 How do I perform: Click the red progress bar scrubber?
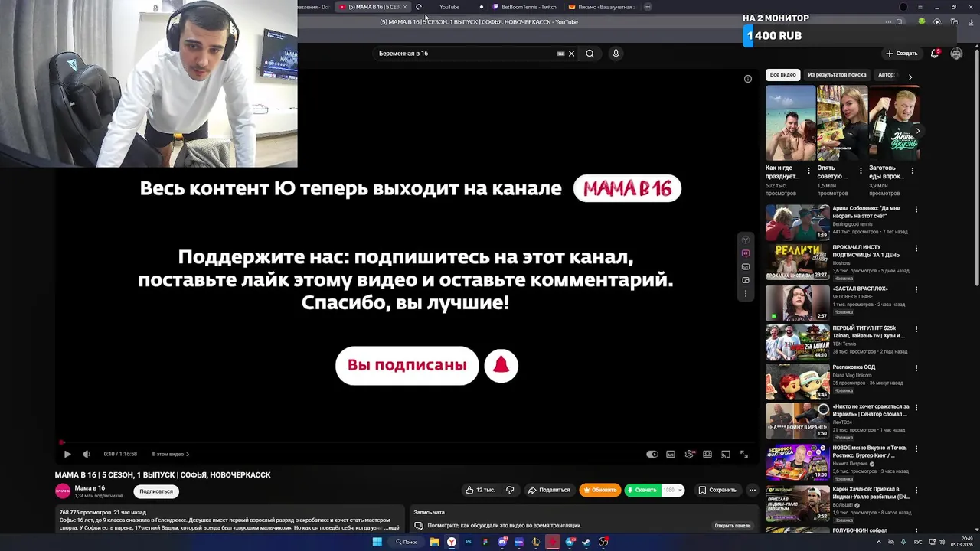[x=62, y=442]
